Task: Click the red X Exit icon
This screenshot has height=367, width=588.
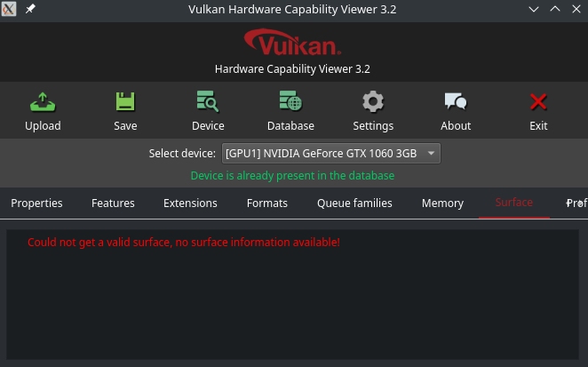Action: [x=538, y=101]
